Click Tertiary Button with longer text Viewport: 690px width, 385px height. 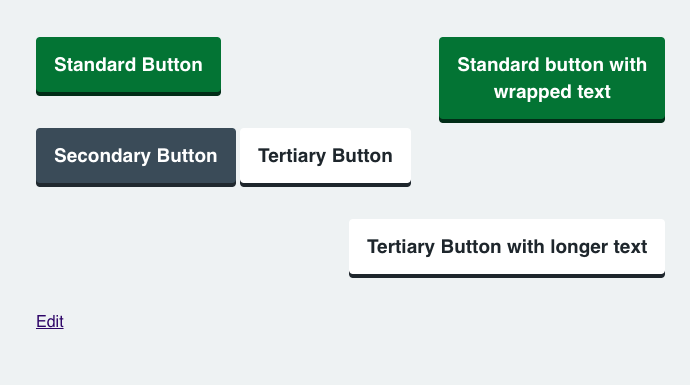coord(507,248)
